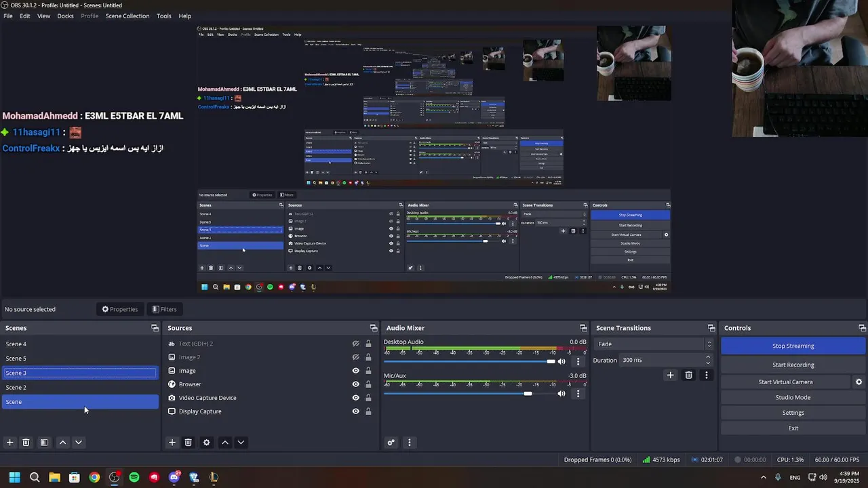Show the Image 2 source

[355, 357]
